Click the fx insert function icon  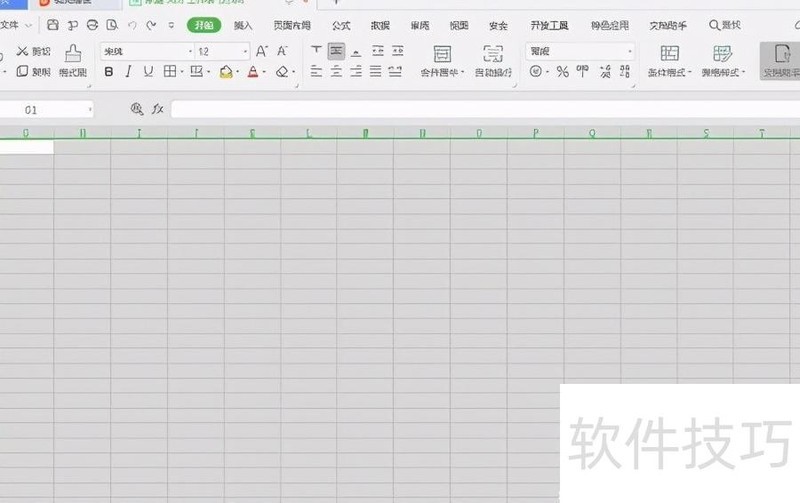click(x=158, y=109)
